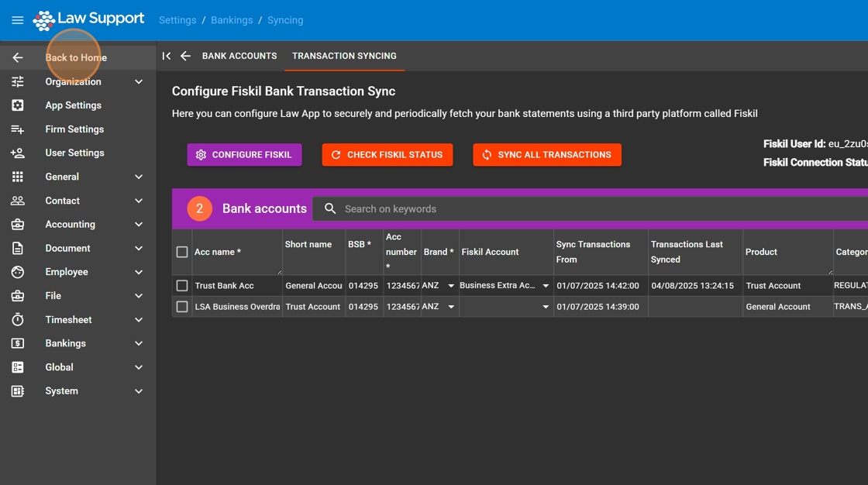Click the Firm Settings list icon
The width and height of the screenshot is (868, 485).
(x=17, y=129)
